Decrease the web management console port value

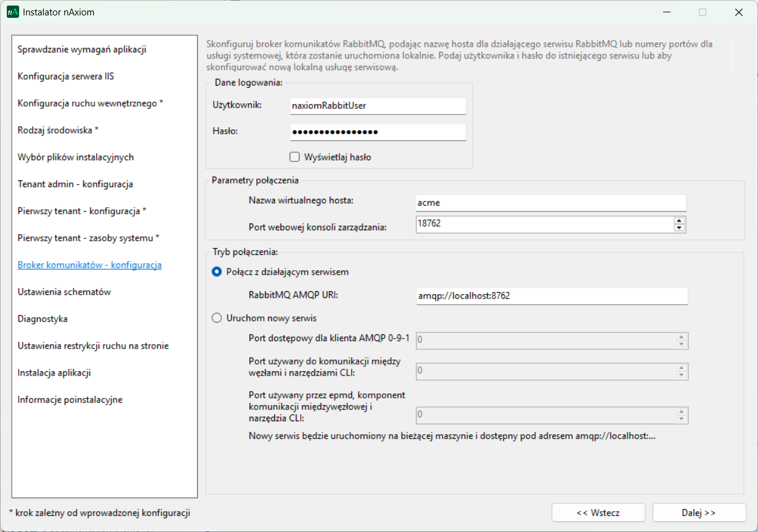[680, 228]
